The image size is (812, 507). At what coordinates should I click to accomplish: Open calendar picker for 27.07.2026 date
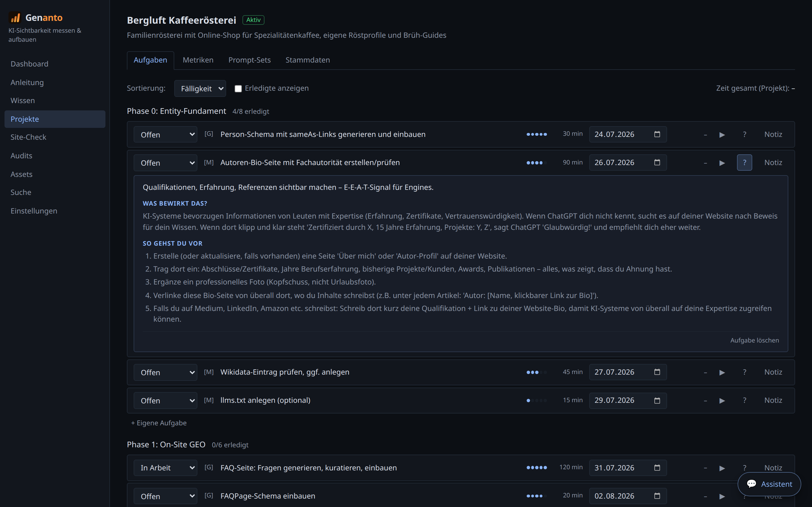pos(657,372)
